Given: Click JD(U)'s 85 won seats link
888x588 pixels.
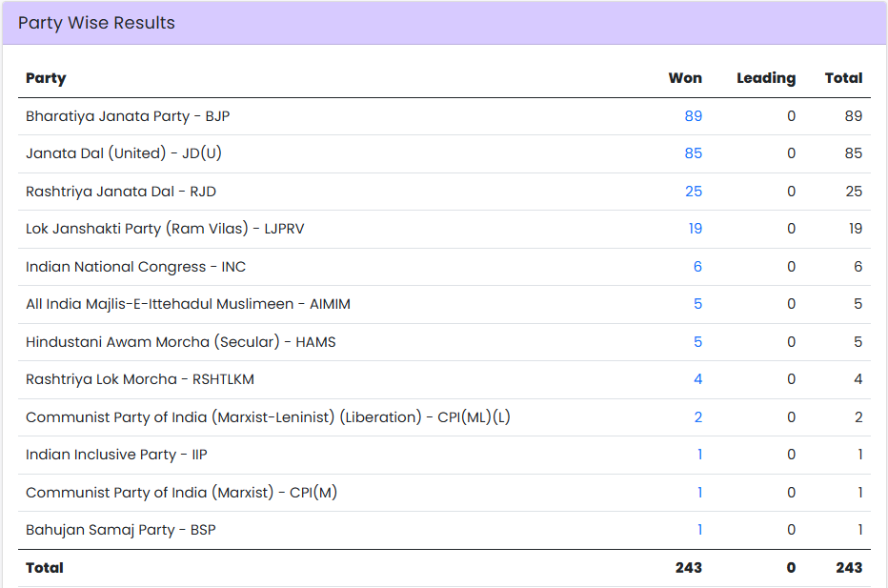Looking at the screenshot, I should 693,153.
